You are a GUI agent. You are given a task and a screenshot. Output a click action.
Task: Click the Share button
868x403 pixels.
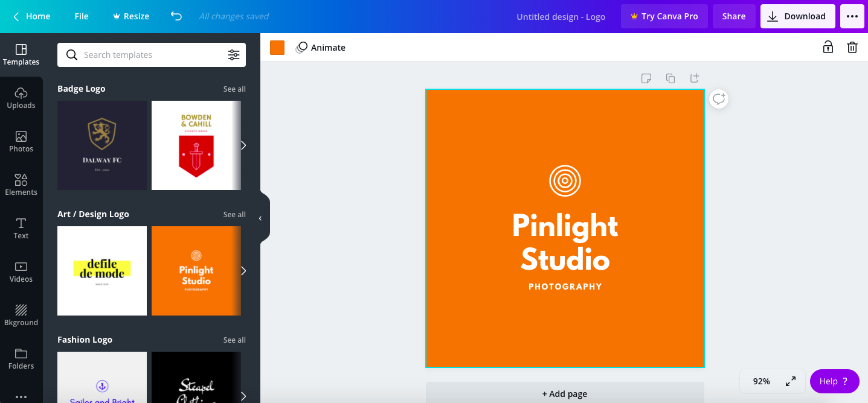coord(733,16)
